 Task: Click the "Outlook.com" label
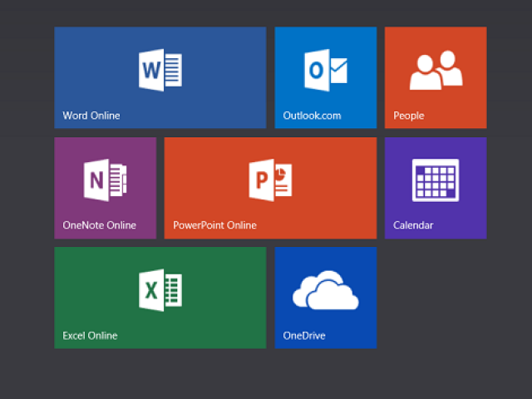313,116
